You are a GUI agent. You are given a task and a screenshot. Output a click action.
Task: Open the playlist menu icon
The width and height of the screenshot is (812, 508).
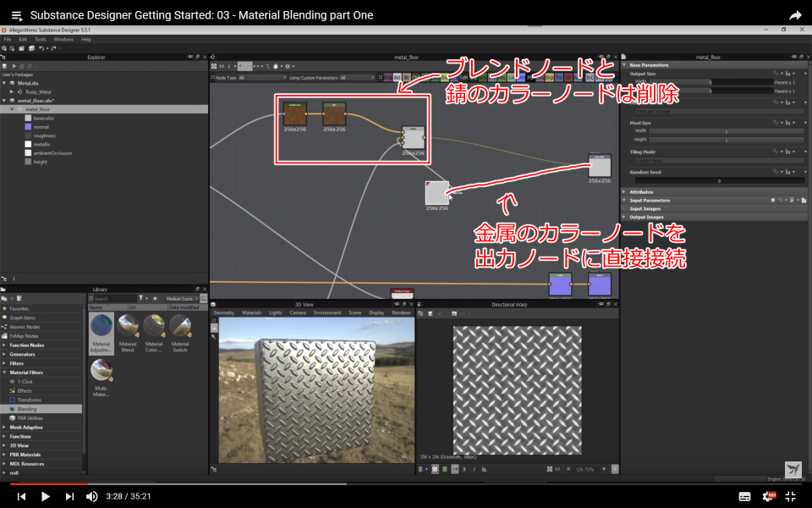pyautogui.click(x=17, y=15)
